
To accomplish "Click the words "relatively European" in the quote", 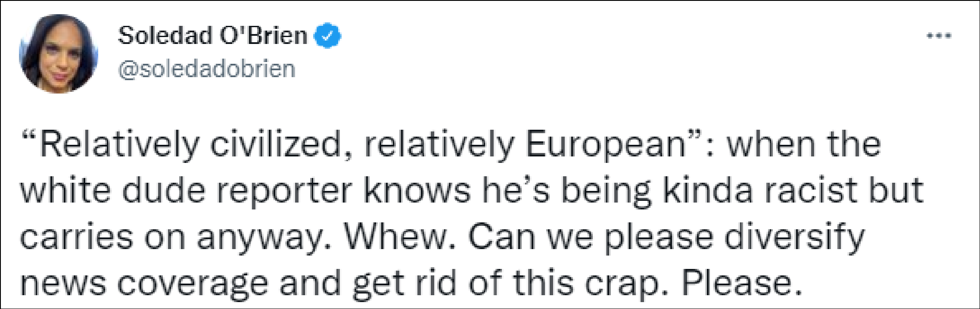I will pos(526,144).
